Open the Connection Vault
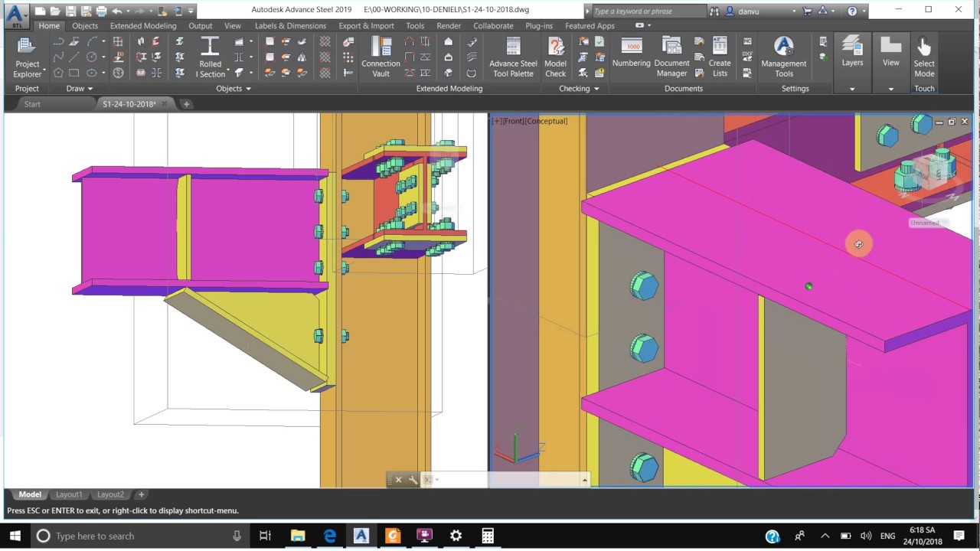 tap(381, 57)
